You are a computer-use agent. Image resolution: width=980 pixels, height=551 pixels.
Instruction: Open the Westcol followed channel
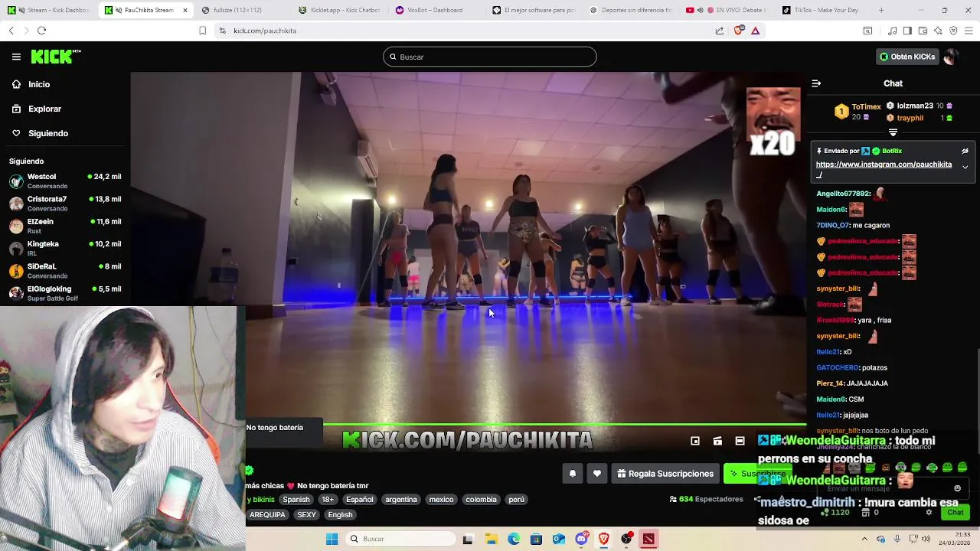65,181
